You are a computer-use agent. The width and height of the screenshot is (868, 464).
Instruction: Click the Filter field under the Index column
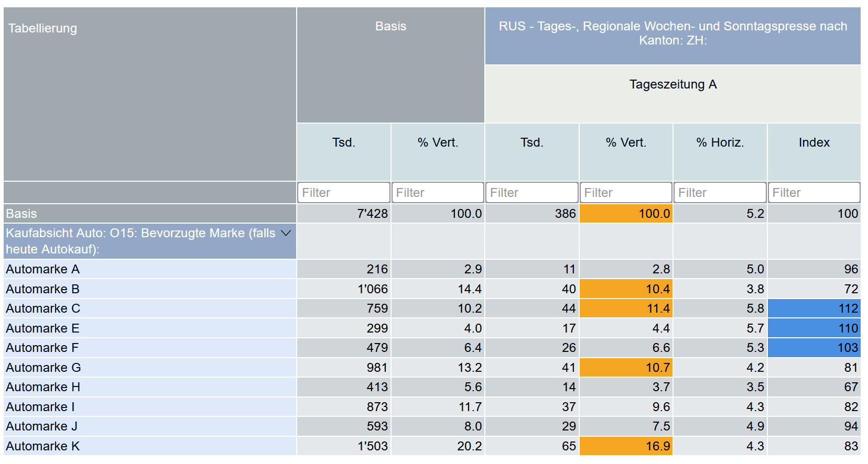813,193
